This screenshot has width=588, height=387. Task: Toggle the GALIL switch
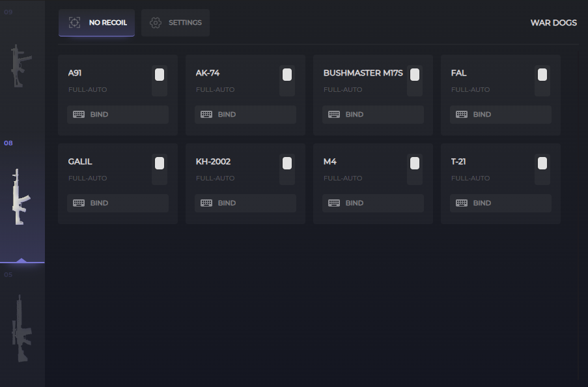click(160, 169)
